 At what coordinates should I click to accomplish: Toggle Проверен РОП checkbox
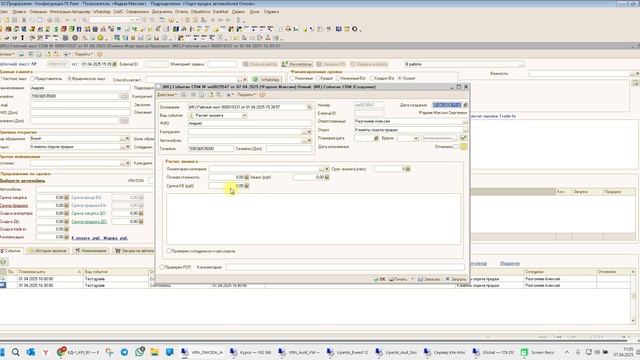coord(162,267)
